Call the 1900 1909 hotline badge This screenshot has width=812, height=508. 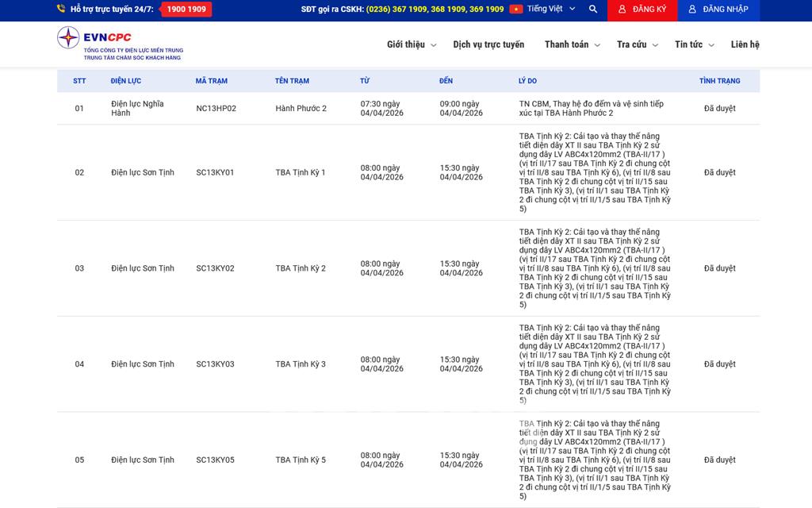pos(186,10)
